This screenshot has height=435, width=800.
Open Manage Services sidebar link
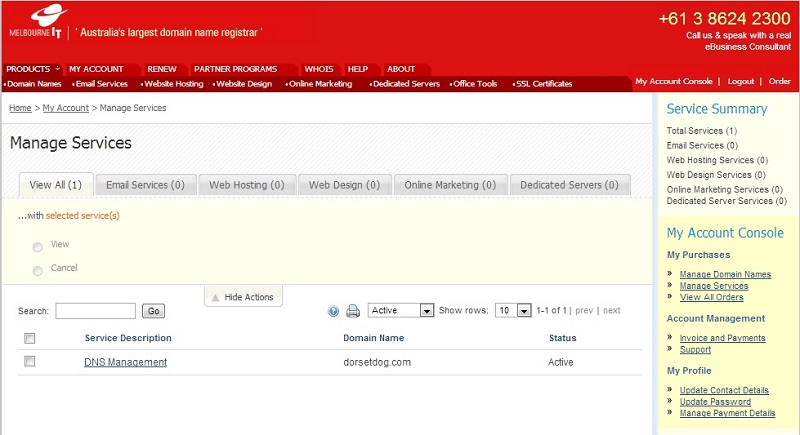[714, 286]
